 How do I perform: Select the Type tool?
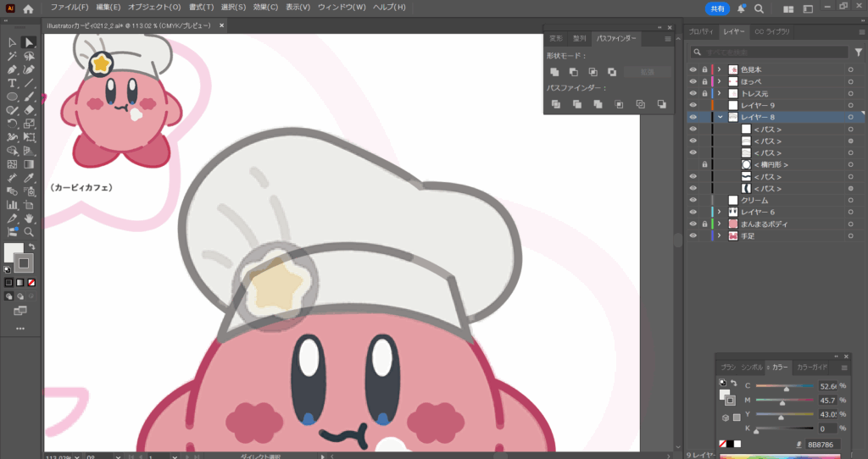click(x=13, y=83)
